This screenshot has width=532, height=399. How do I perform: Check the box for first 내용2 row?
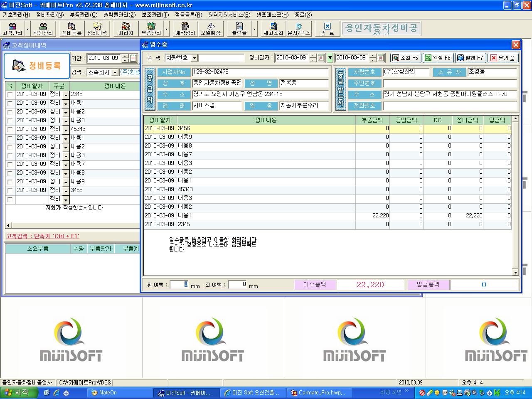pyautogui.click(x=10, y=112)
